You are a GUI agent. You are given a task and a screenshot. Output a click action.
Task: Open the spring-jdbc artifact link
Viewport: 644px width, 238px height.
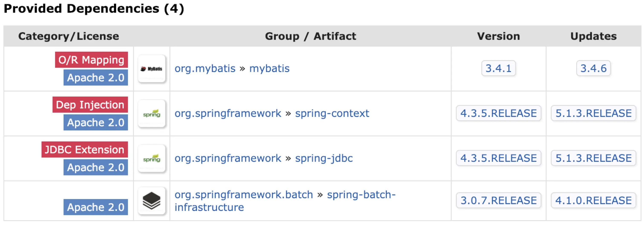tap(324, 158)
